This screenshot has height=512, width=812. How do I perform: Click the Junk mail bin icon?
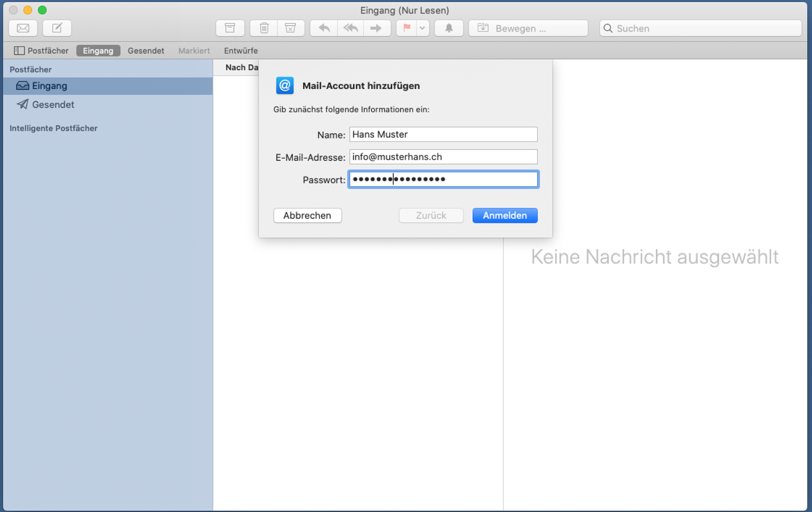point(291,28)
